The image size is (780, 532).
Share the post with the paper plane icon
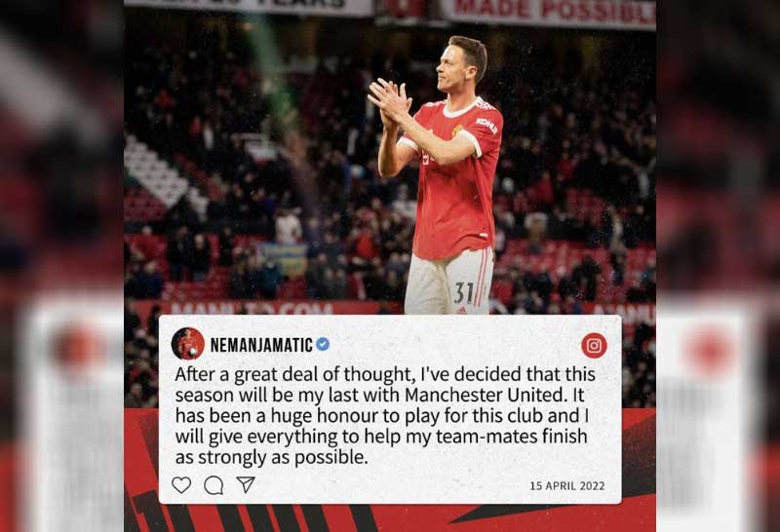coord(246,484)
